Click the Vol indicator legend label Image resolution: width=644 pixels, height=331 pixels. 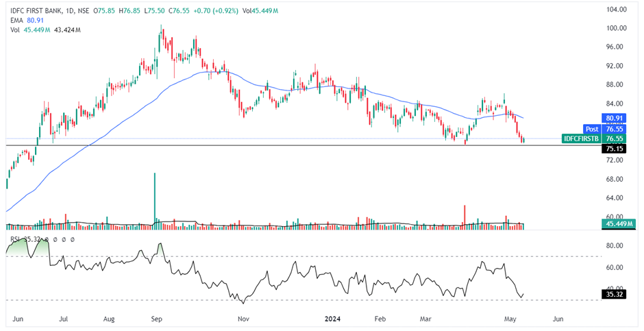coord(15,30)
